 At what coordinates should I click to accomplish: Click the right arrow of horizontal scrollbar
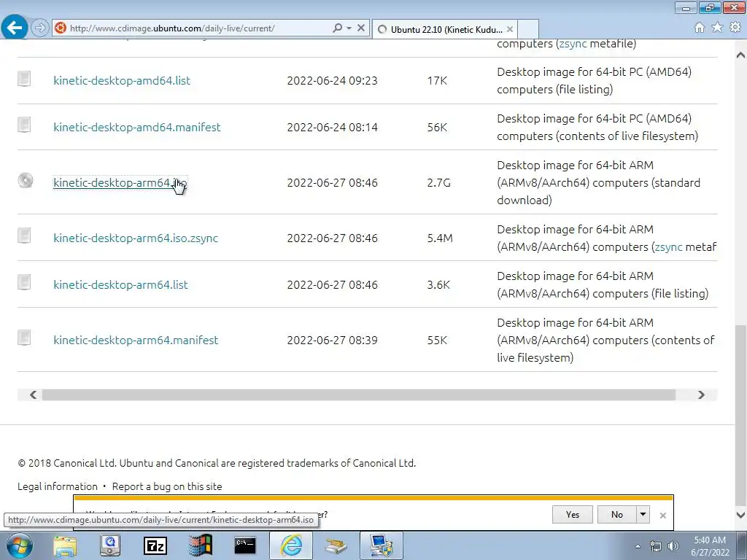pyautogui.click(x=701, y=394)
